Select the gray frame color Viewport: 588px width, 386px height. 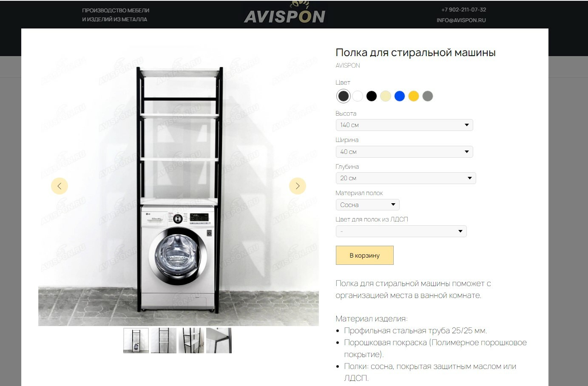click(428, 96)
